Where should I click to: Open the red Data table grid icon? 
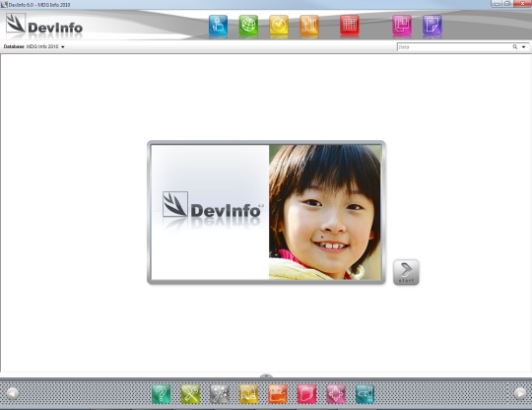click(x=350, y=25)
